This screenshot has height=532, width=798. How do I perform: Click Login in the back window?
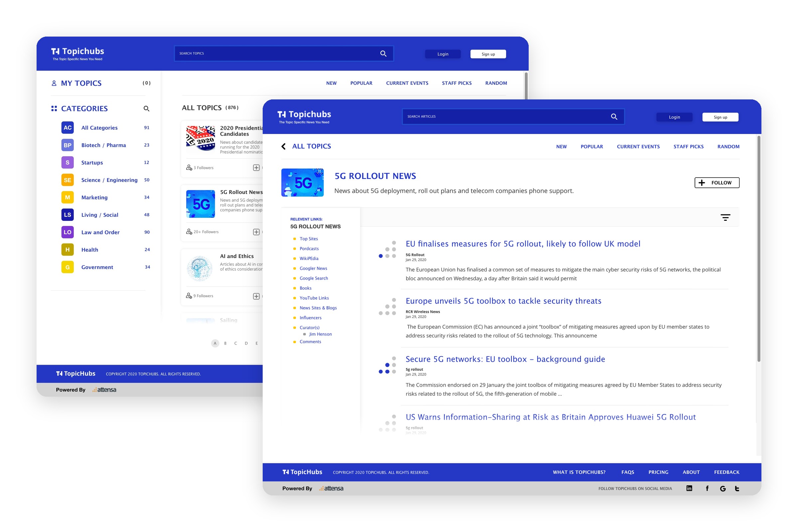pyautogui.click(x=443, y=54)
